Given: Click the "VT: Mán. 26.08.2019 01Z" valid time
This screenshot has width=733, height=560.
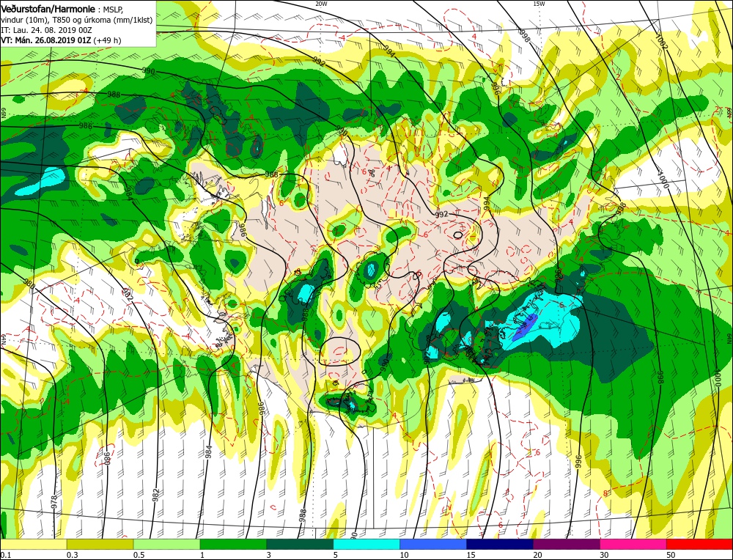Looking at the screenshot, I should pyautogui.click(x=45, y=40).
